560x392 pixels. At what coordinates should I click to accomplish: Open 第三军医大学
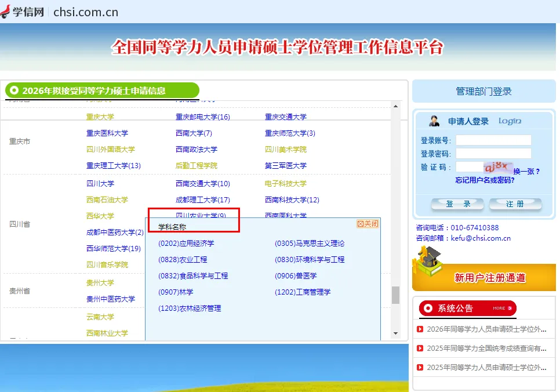tap(286, 165)
